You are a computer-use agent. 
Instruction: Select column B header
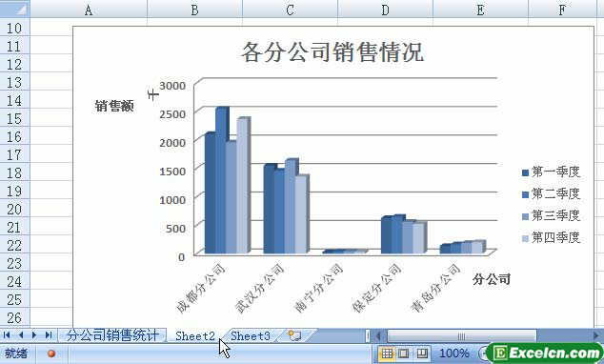(195, 9)
